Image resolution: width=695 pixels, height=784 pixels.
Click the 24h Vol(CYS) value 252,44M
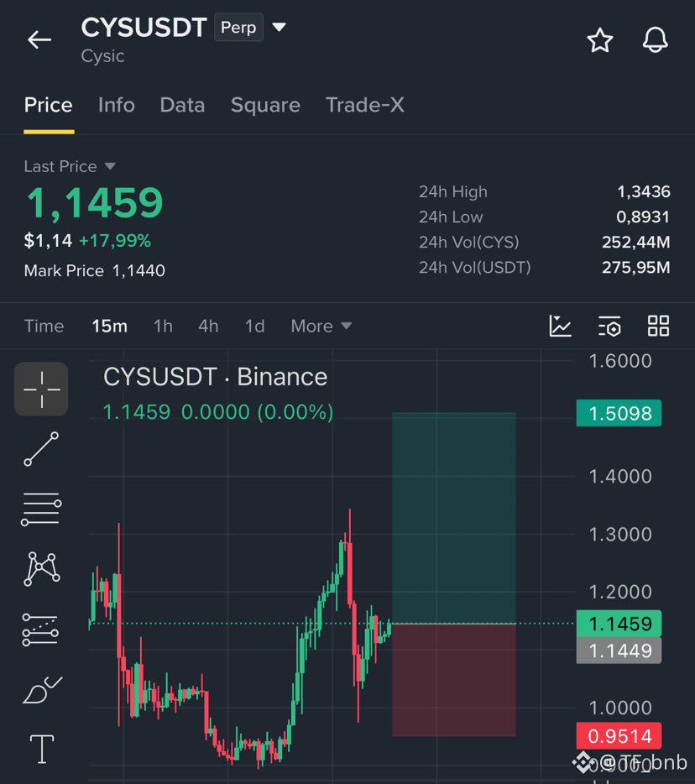coord(636,242)
